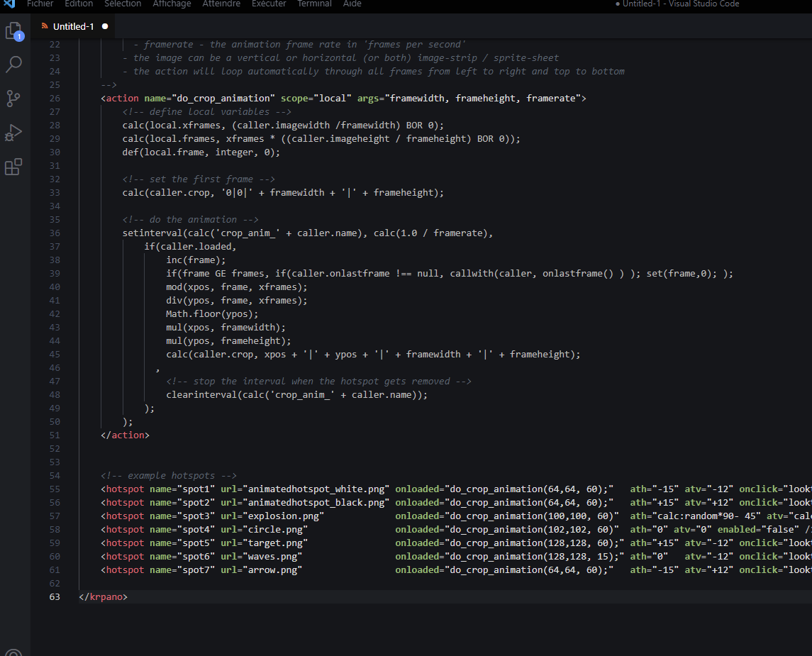Click the comment starting "- framerate" on line 22
Viewport: 812px width, 656px height.
(299, 45)
